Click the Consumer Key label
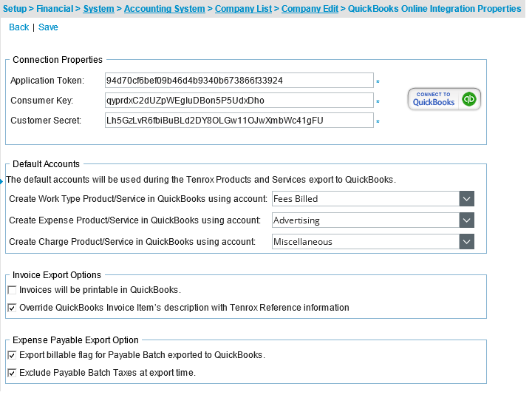The image size is (532, 395). point(41,101)
